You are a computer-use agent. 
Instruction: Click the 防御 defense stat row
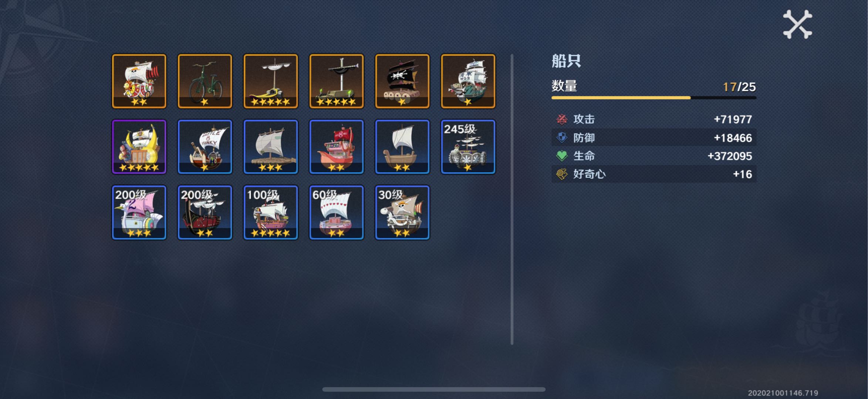tap(654, 138)
